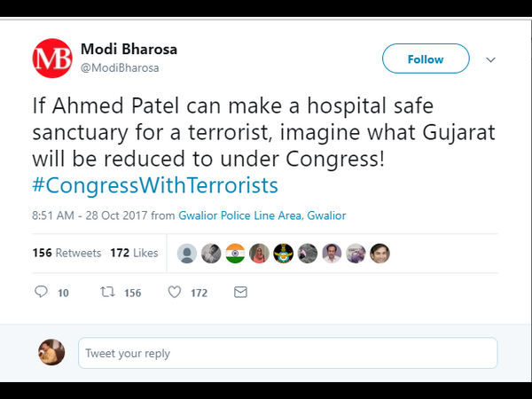Click the 10 replies count
Screen dimensions: 532x399
(63, 293)
